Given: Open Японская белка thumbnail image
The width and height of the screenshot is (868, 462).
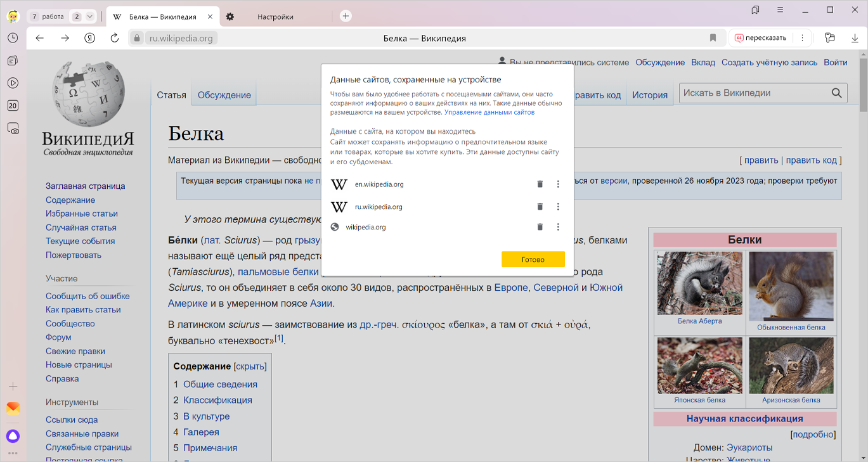Looking at the screenshot, I should tap(699, 366).
